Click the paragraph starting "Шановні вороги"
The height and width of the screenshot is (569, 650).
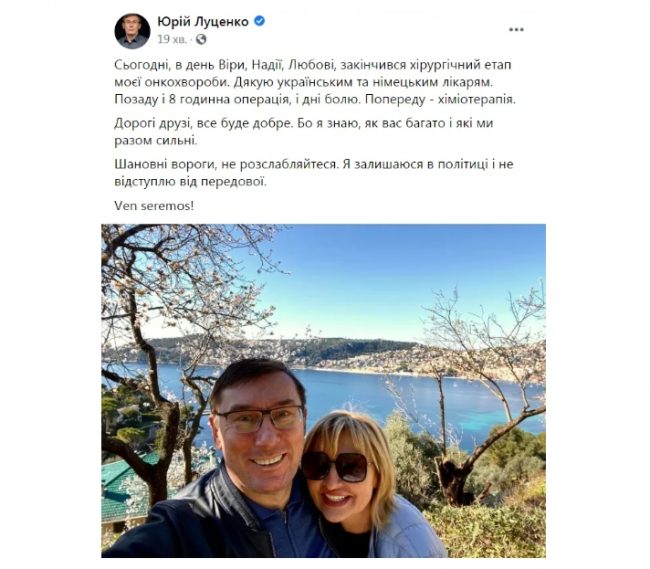tap(314, 173)
